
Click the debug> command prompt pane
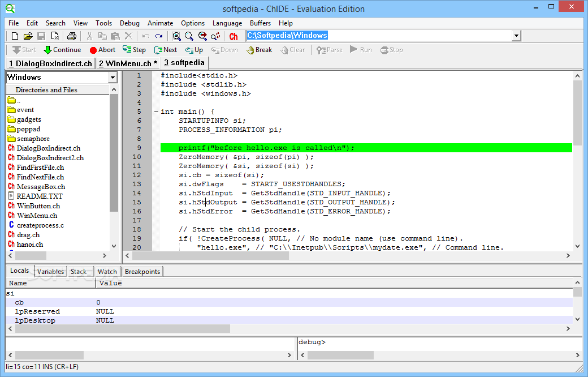439,344
